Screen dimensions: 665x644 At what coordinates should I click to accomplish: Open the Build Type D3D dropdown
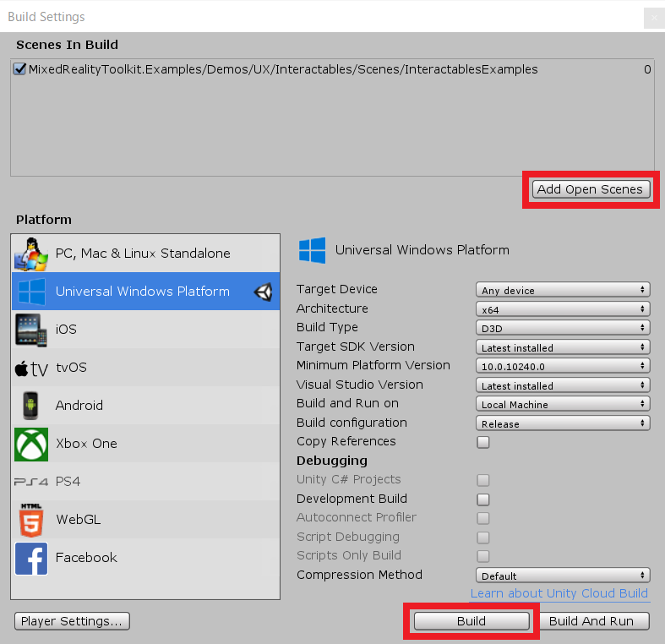[x=563, y=328]
